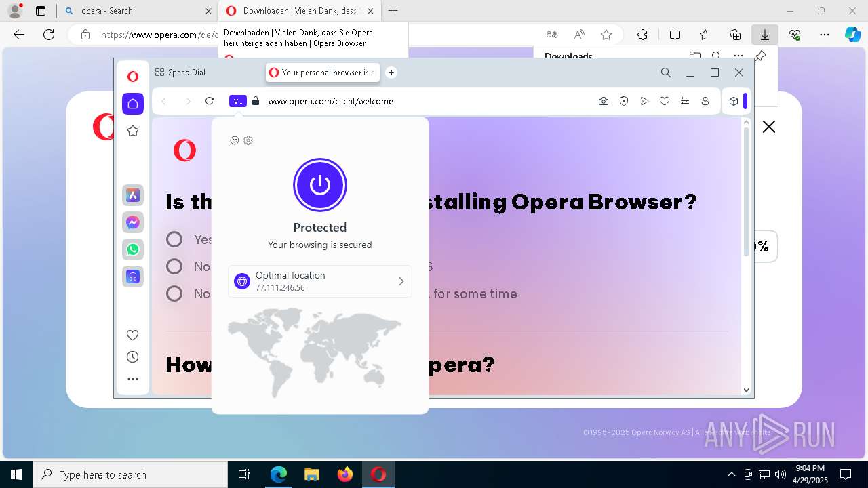Select the second radio option in the survey
The width and height of the screenshot is (868, 488).
pos(174,266)
